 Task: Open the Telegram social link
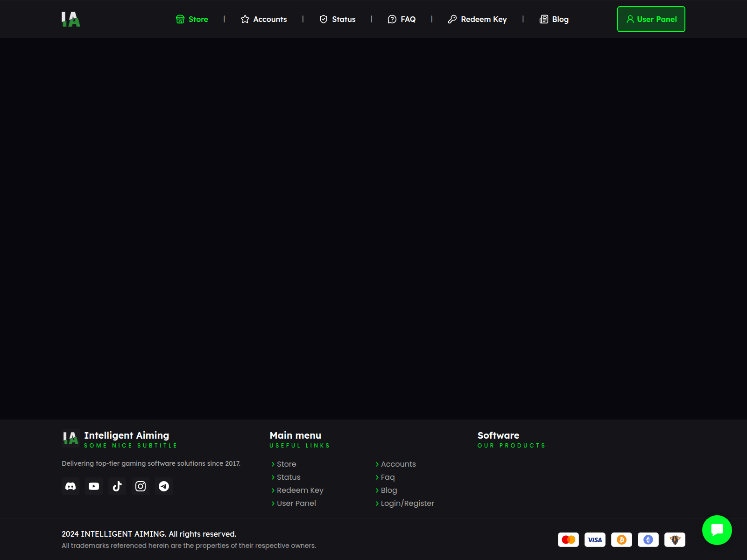click(x=164, y=486)
